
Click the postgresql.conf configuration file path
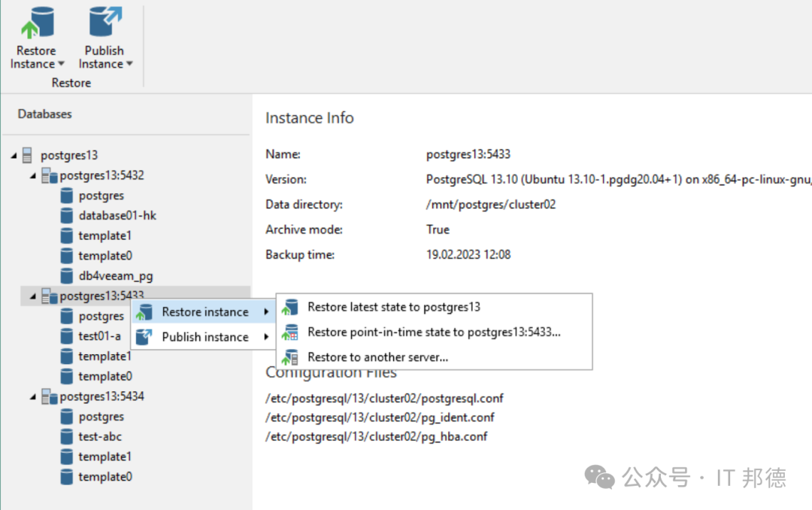384,398
